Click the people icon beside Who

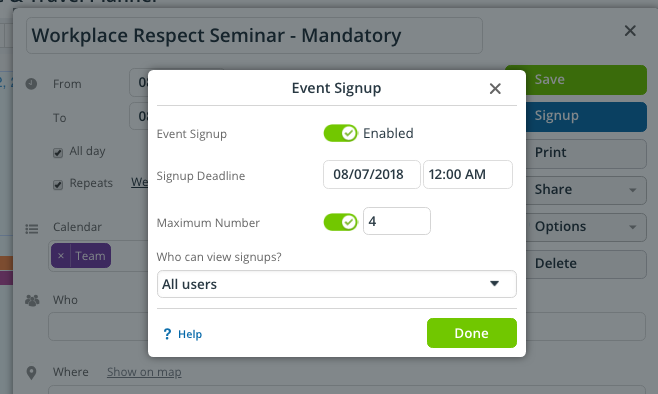(32, 300)
